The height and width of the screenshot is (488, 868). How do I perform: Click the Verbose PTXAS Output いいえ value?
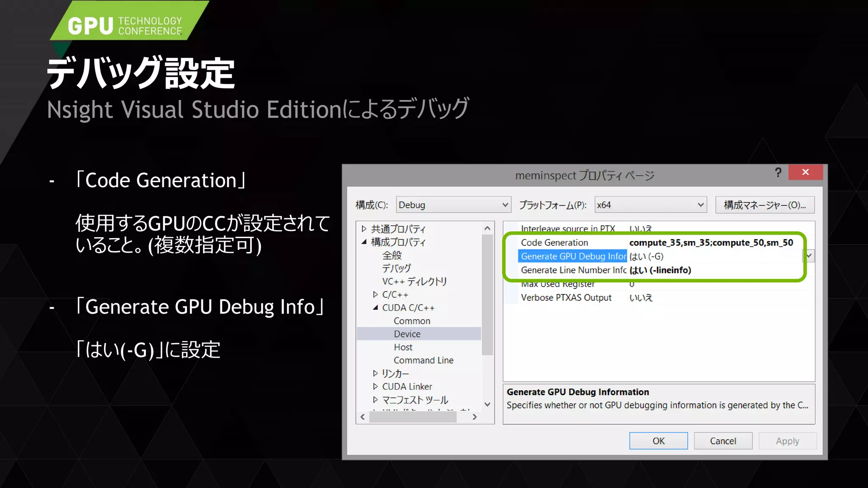click(641, 297)
